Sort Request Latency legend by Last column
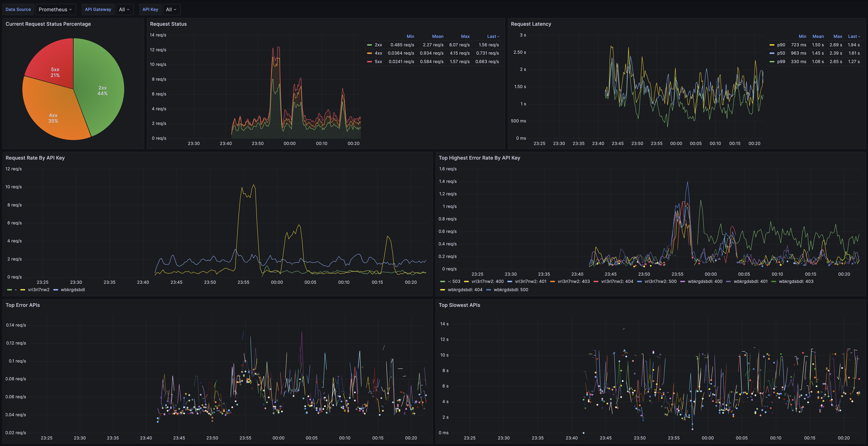The width and height of the screenshot is (868, 446). pos(854,36)
